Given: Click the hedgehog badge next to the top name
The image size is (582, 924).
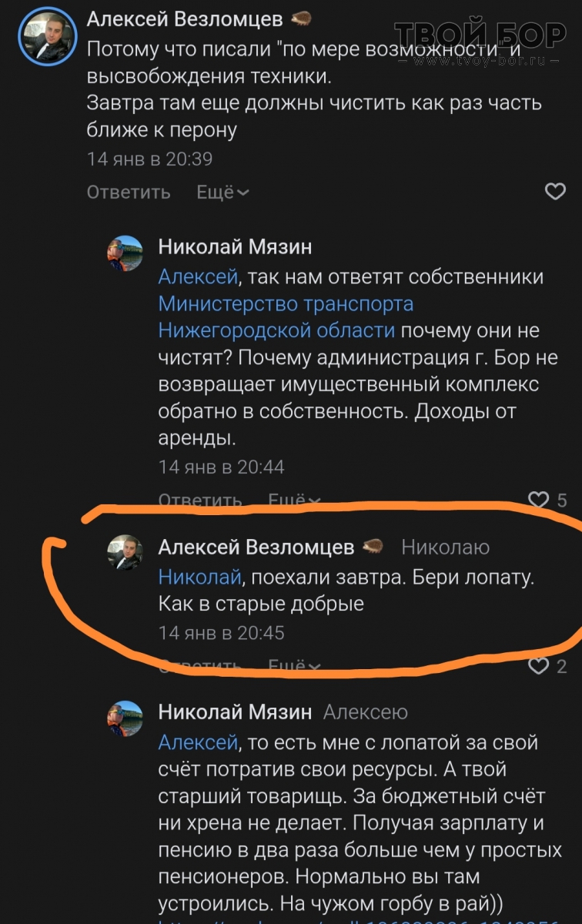Looking at the screenshot, I should (x=302, y=18).
